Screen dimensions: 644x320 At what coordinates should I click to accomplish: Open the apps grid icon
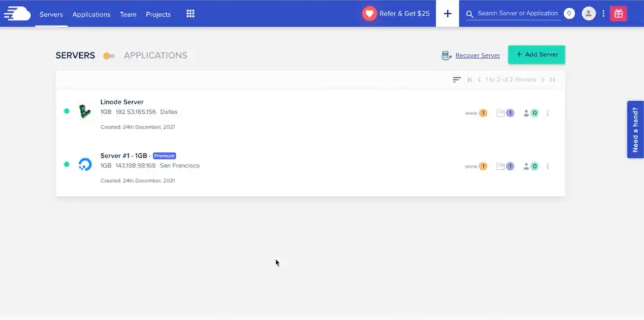pos(190,14)
